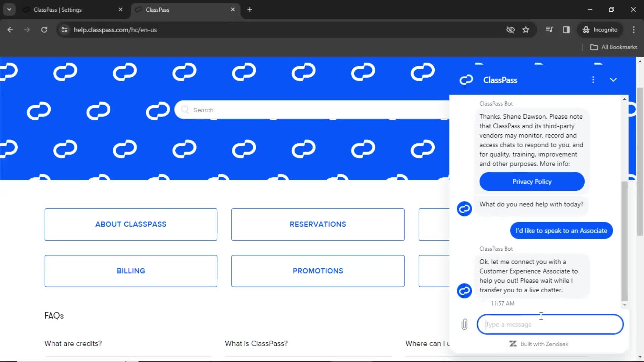Minimize the browser window
Image resolution: width=644 pixels, height=362 pixels.
coord(590,9)
